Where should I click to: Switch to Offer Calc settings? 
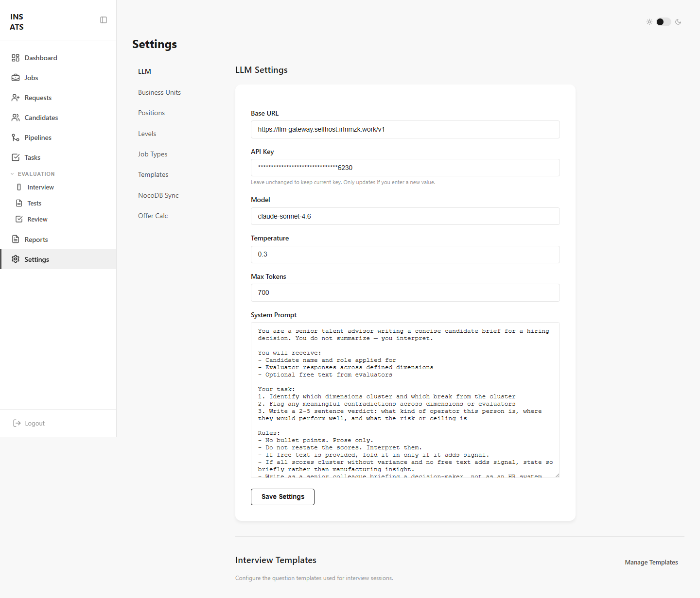[153, 216]
